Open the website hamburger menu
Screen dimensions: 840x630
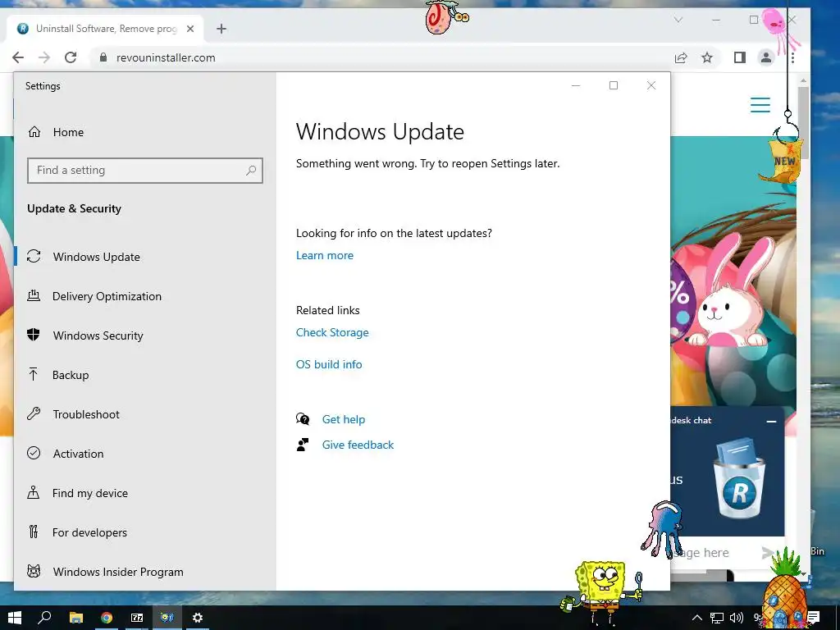click(x=760, y=105)
